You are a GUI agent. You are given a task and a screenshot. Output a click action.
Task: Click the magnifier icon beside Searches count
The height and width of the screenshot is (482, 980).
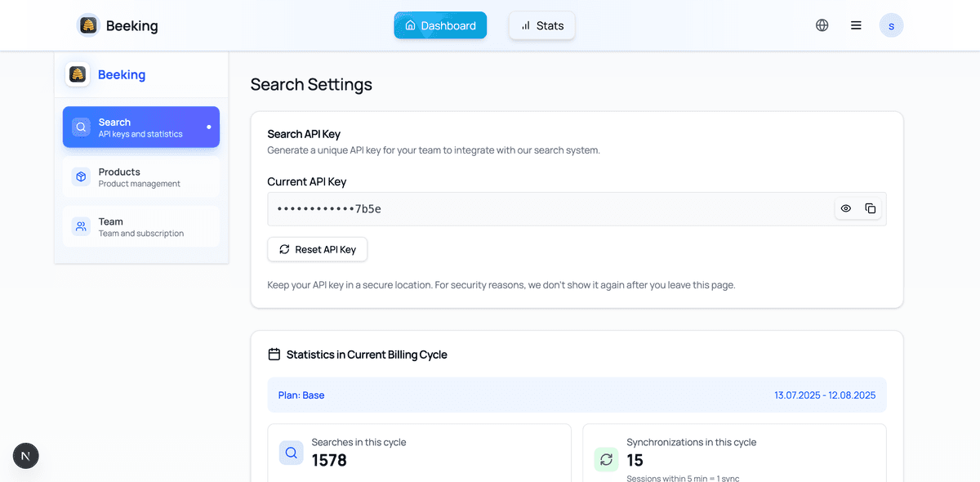[291, 453]
